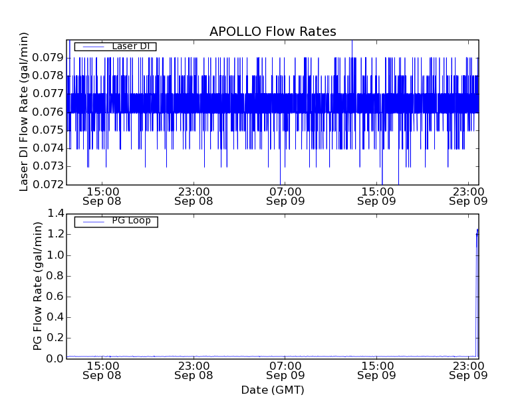Click the blue line sample in Laser DI legend
This screenshot has width=532, height=399.
point(90,47)
